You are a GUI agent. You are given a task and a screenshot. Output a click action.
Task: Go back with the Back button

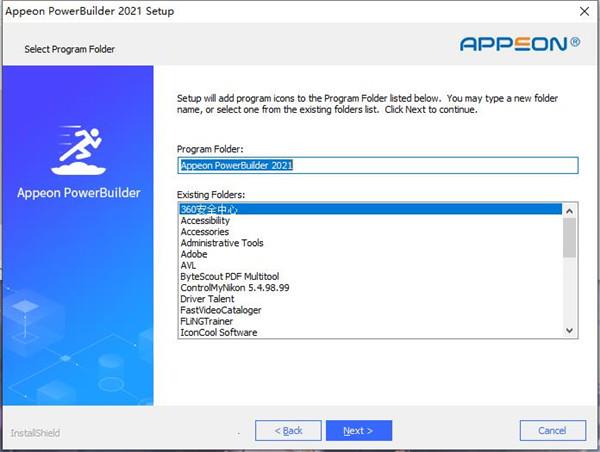click(x=288, y=431)
